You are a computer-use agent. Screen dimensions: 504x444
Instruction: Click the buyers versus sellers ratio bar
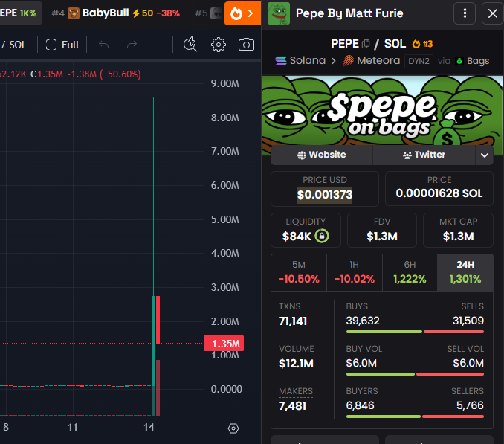click(x=415, y=416)
